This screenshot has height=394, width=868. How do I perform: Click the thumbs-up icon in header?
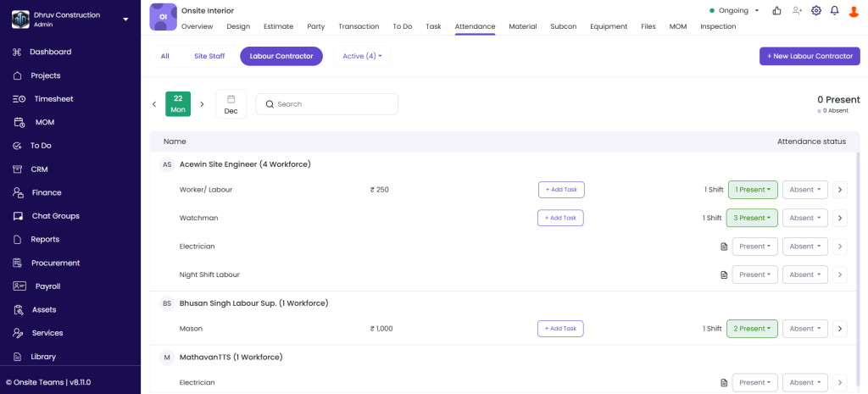pos(777,11)
